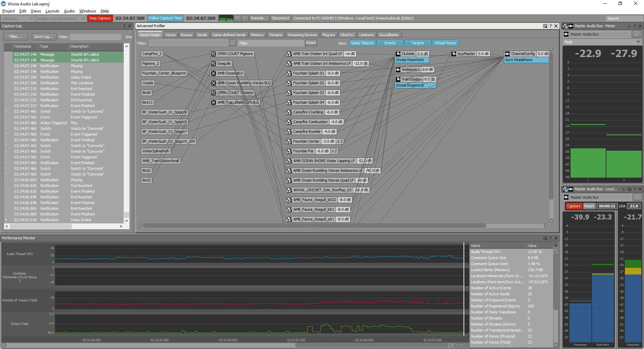This screenshot has width=644, height=349.
Task: Toggle sync group 1 in Meter panel
Action: click(629, 26)
